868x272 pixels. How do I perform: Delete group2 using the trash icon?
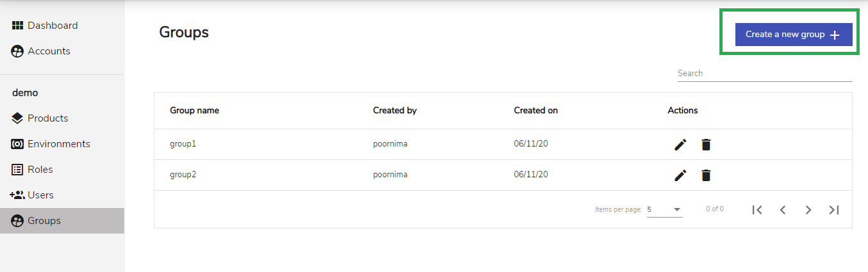pyautogui.click(x=706, y=175)
